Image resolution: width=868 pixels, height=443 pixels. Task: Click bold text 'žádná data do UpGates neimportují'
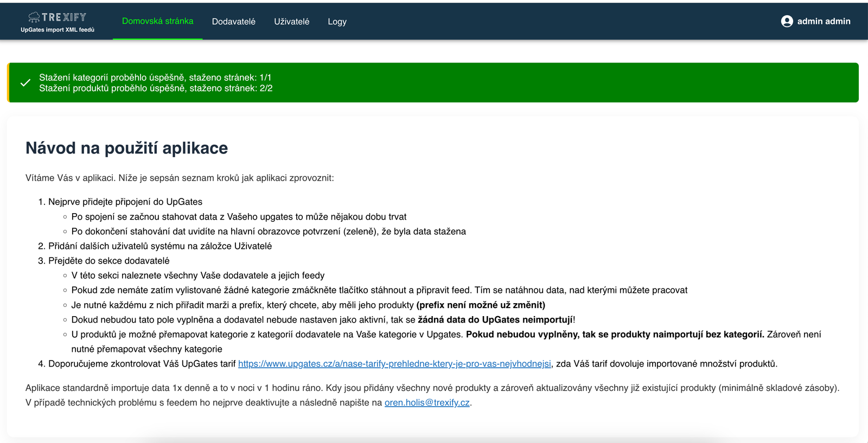[495, 320]
